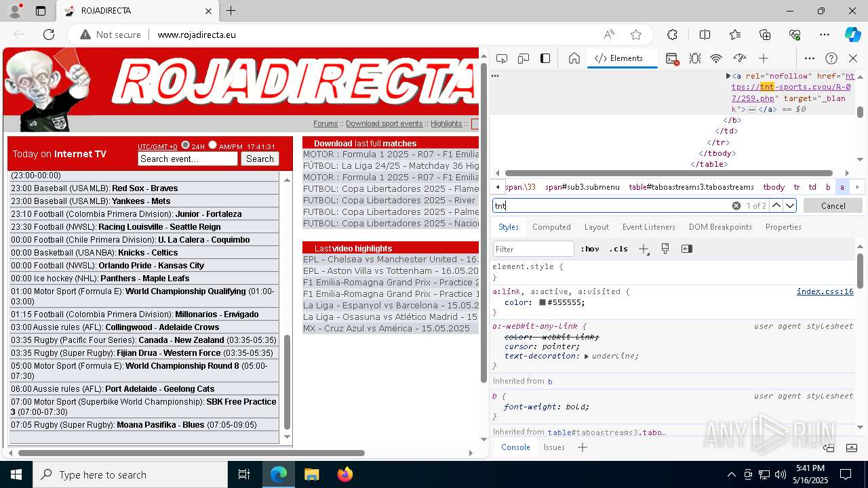Select tbody breadcrumb in DOM path
868x488 pixels.
point(774,187)
